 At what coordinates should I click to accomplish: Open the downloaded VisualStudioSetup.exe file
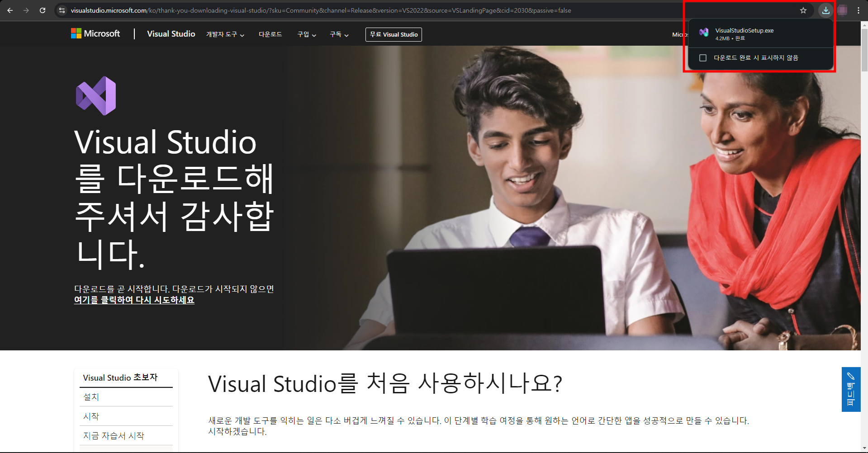tap(760, 34)
